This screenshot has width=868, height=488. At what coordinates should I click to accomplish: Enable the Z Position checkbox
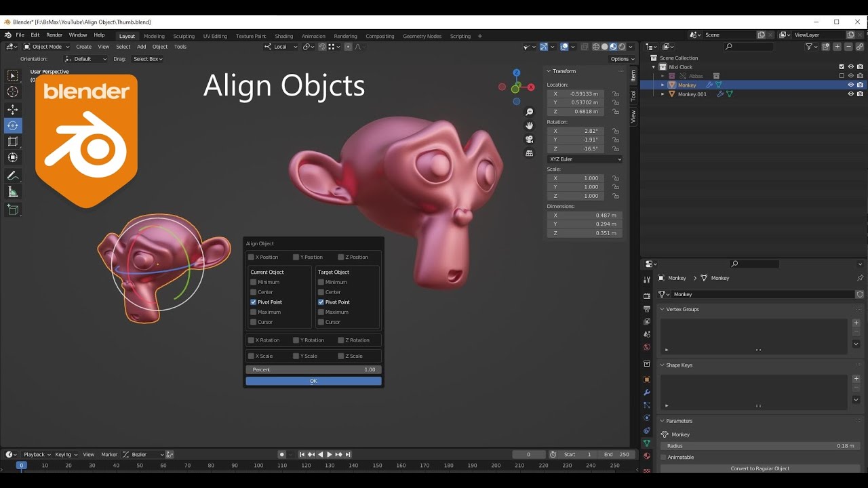click(341, 257)
